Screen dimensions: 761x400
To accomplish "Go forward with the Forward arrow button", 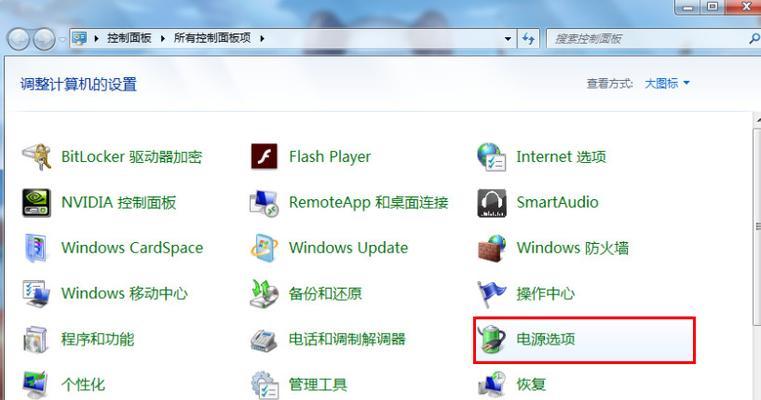I will point(44,39).
